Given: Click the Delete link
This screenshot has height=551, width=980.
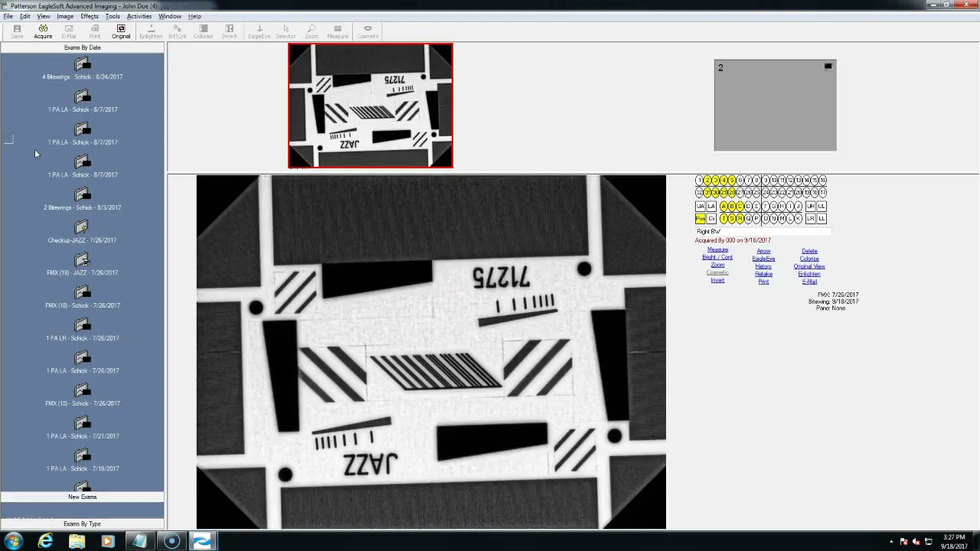Looking at the screenshot, I should tap(809, 251).
